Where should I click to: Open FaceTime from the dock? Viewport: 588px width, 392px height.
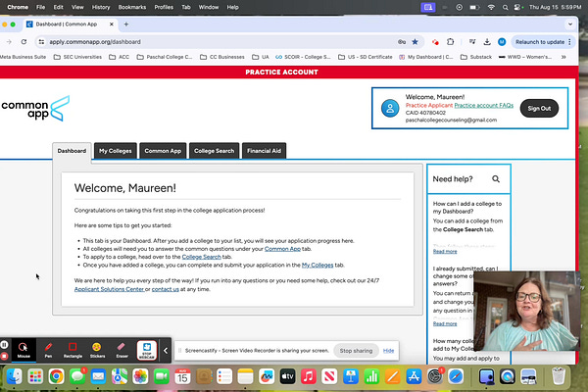pyautogui.click(x=162, y=376)
